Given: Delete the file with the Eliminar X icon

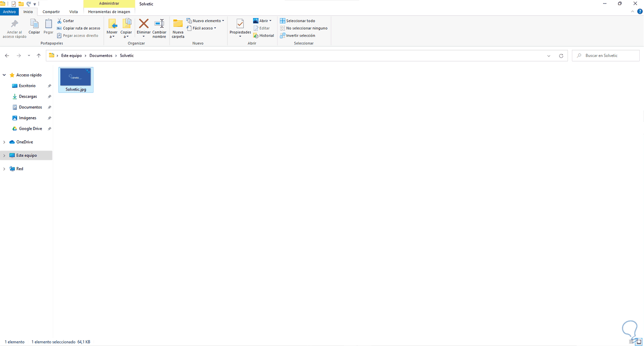Looking at the screenshot, I should click(x=143, y=24).
